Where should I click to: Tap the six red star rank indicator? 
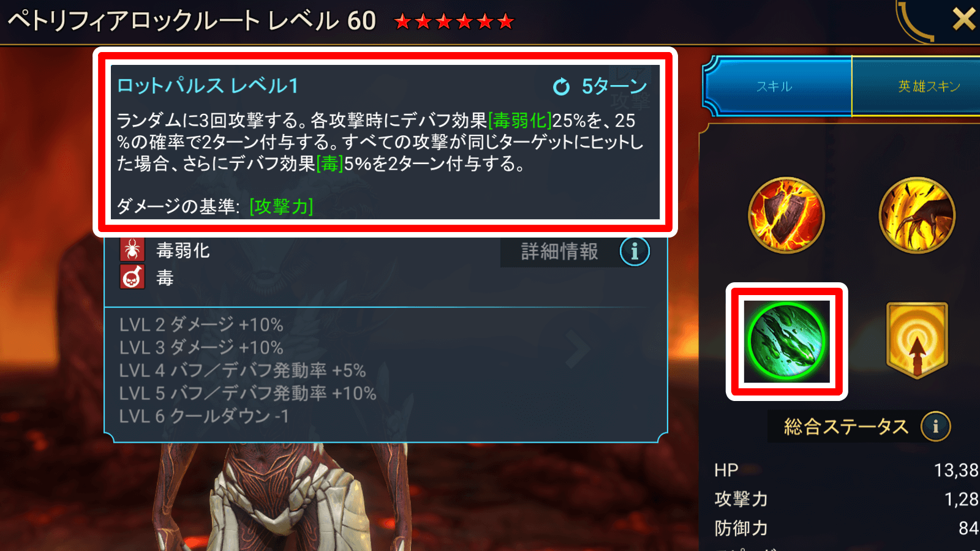point(454,22)
